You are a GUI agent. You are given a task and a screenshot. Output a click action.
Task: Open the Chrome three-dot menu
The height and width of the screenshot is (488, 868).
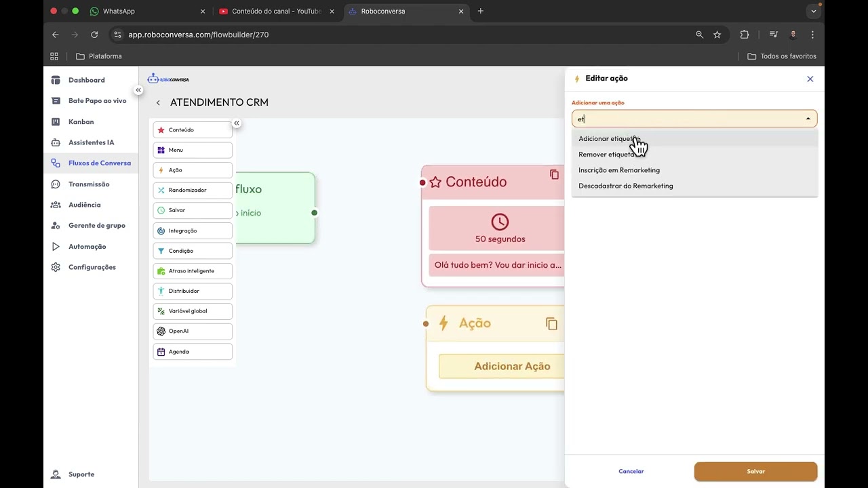(812, 35)
